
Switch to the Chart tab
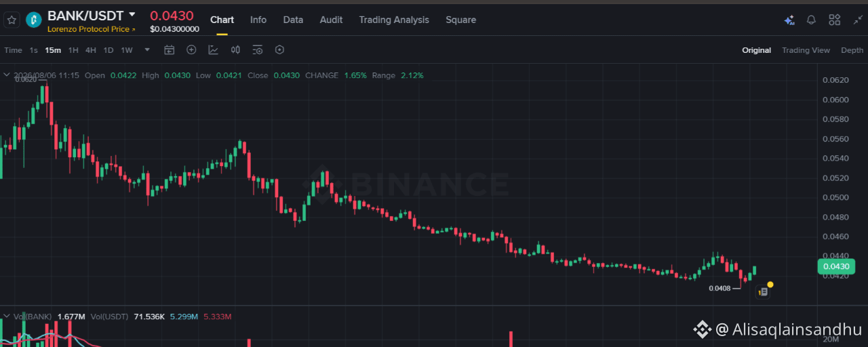coord(222,20)
